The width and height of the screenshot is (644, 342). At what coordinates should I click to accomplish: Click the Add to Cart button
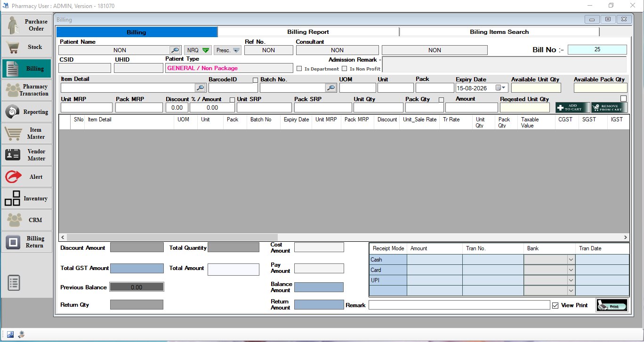pos(572,107)
